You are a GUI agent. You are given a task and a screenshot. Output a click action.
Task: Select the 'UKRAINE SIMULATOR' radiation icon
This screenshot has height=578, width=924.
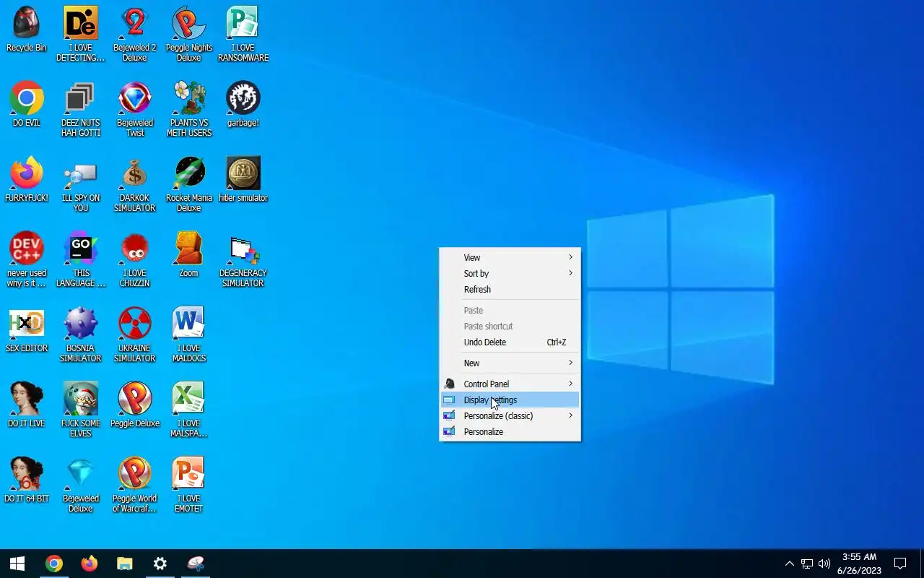[135, 335]
